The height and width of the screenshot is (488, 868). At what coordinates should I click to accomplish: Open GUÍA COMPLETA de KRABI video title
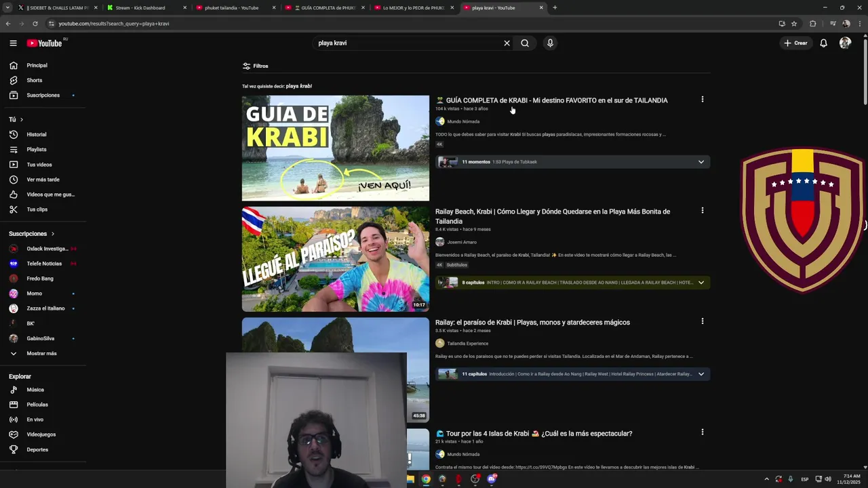(551, 100)
